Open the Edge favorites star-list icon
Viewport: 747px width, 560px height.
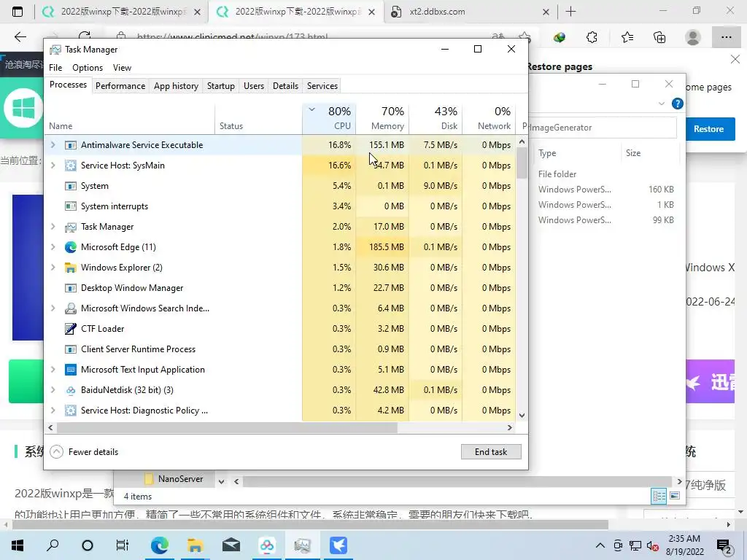[x=627, y=37]
